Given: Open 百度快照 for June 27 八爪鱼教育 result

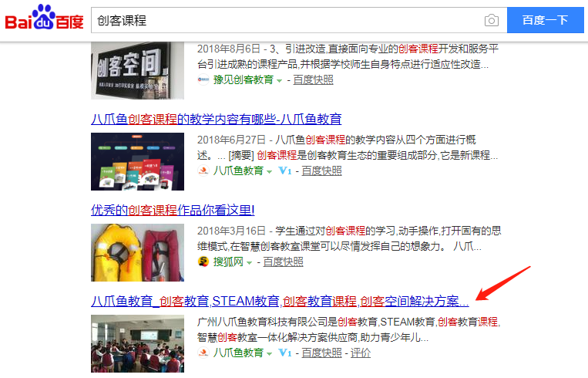Looking at the screenshot, I should (x=322, y=170).
